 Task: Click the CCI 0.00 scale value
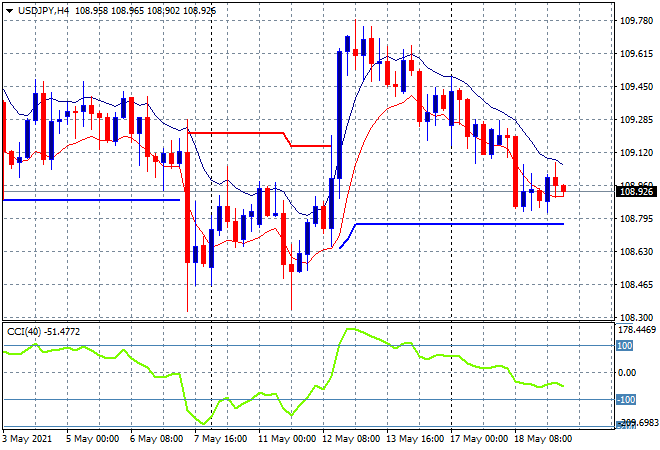pyautogui.click(x=627, y=373)
